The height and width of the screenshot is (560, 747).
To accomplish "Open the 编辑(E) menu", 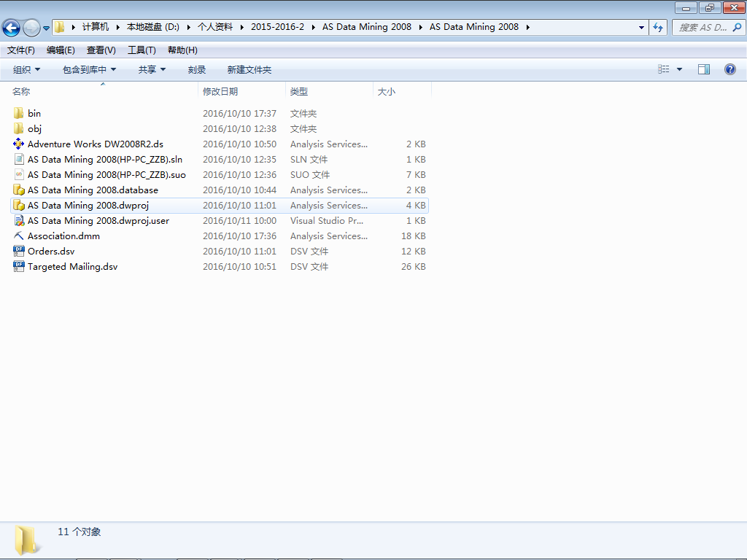I will (x=61, y=50).
